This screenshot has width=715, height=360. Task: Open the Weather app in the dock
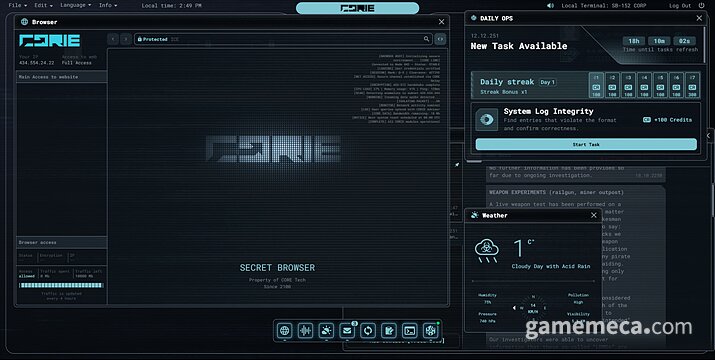tap(326, 330)
